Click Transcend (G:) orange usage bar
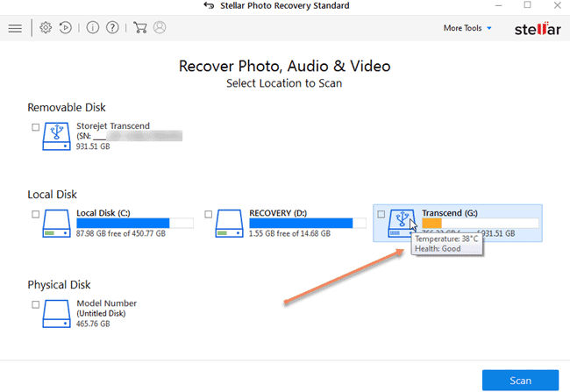The image size is (570, 392). click(481, 223)
